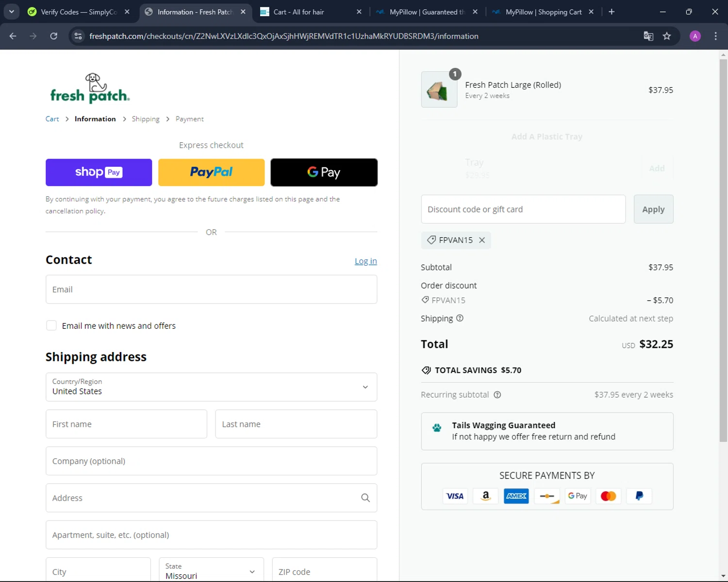
Task: Go to Cart breadcrumb link
Action: coord(52,119)
